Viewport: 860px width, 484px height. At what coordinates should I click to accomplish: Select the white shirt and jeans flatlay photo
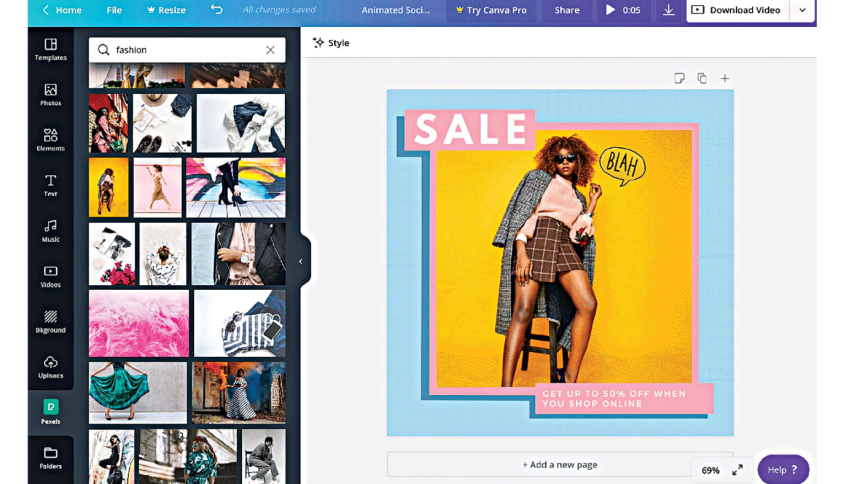(241, 123)
